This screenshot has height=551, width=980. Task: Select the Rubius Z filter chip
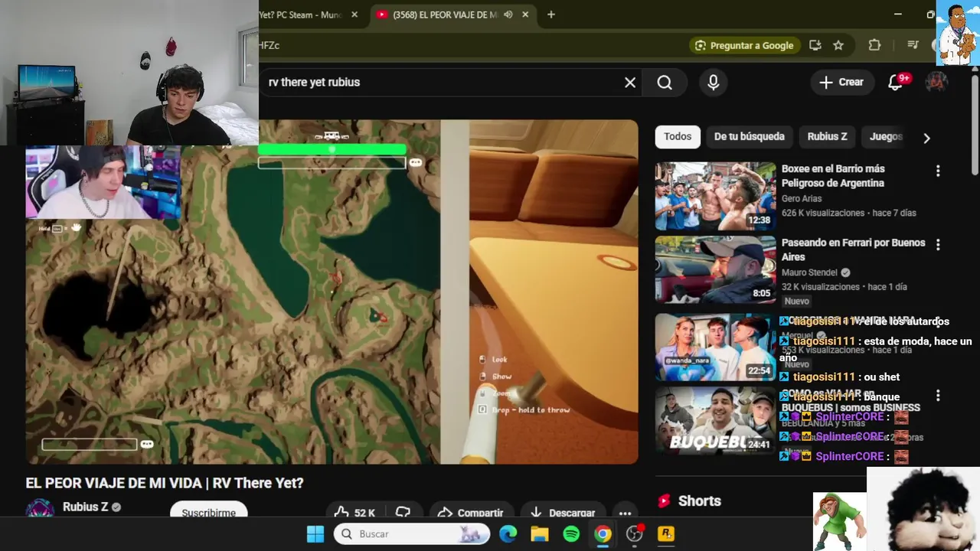click(828, 137)
